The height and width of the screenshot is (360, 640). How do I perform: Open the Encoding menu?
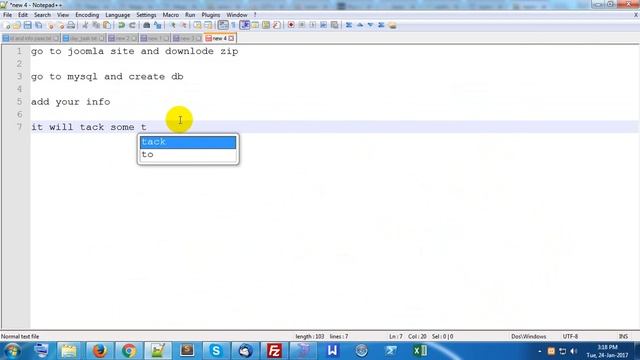point(87,15)
